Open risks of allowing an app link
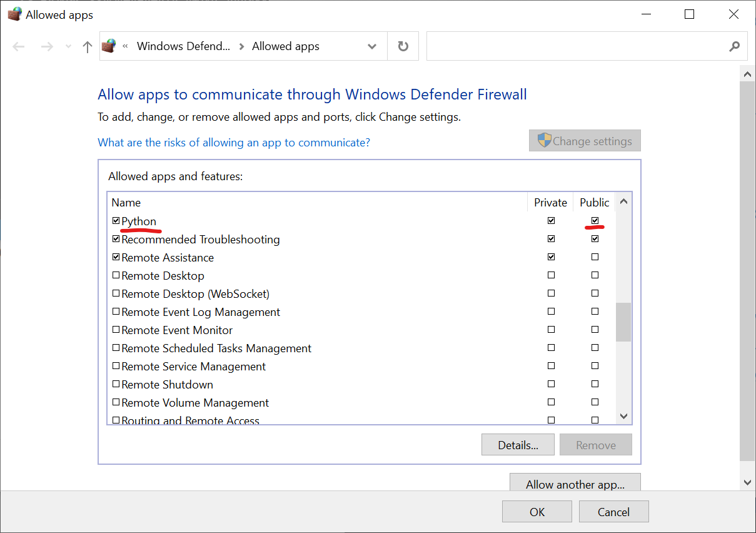756x533 pixels. click(x=234, y=143)
